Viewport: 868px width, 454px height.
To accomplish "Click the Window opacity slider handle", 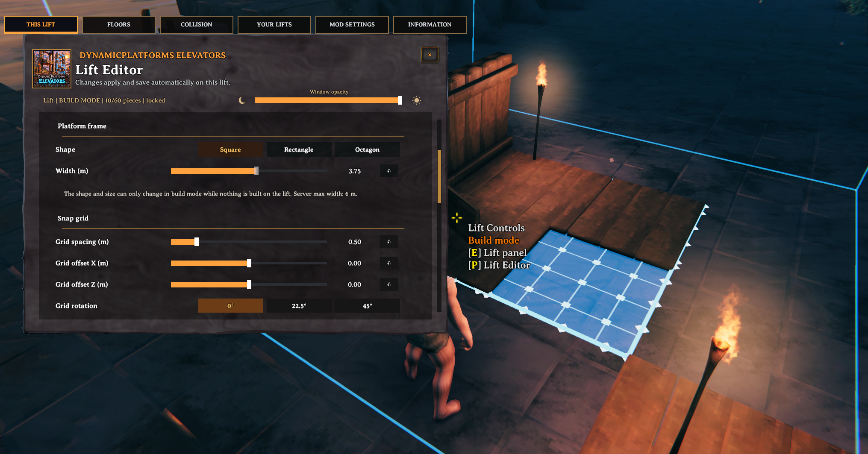I will (400, 100).
